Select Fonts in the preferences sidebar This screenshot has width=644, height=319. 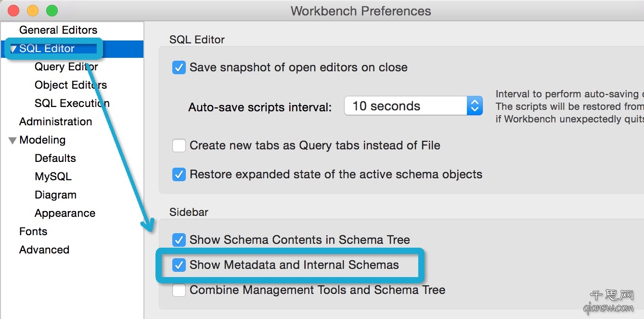pyautogui.click(x=33, y=231)
